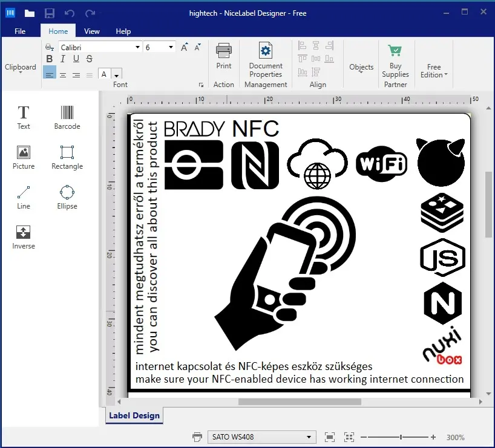This screenshot has height=448, width=495.
Task: Click the zoom to objects icon
Action: coord(349,437)
